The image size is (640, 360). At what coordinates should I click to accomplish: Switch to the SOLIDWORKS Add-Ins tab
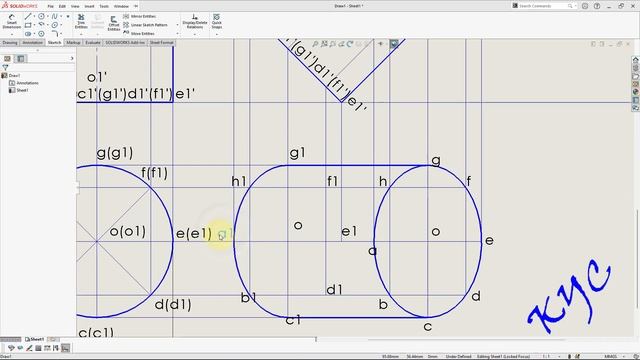pyautogui.click(x=125, y=42)
